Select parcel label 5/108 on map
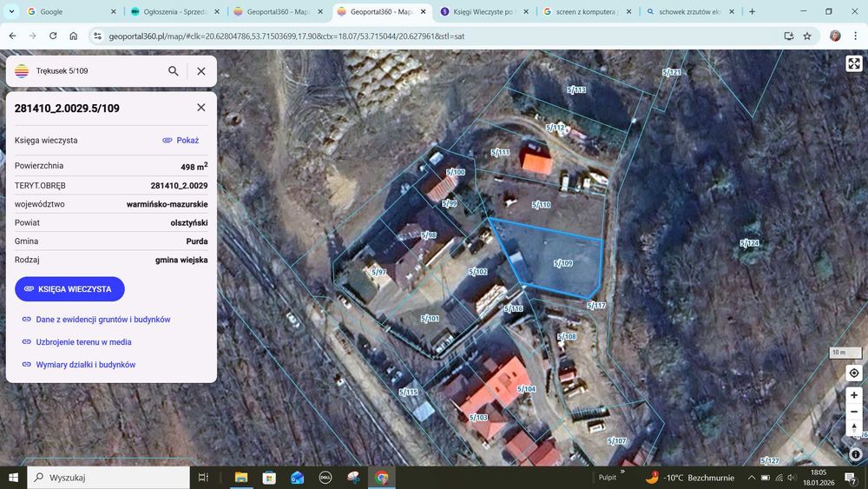 tap(567, 336)
